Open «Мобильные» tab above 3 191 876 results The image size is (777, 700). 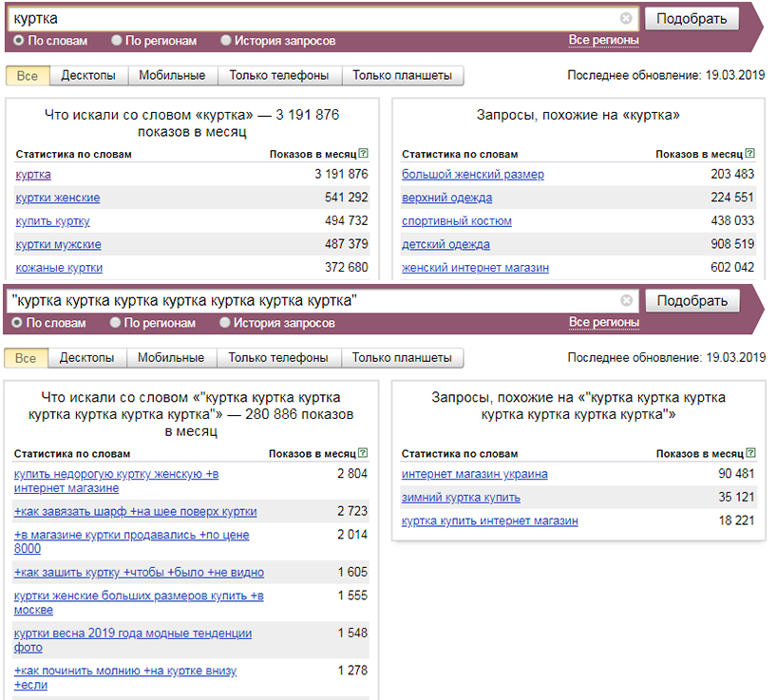point(172,76)
